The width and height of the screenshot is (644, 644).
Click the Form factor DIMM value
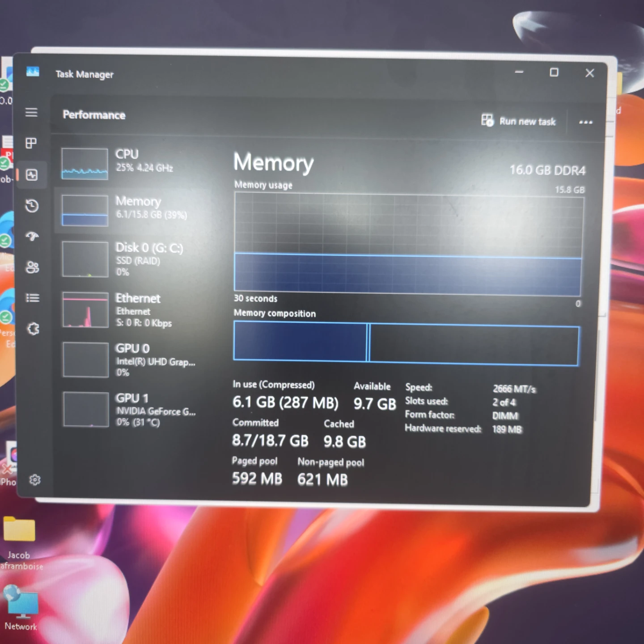coord(505,416)
